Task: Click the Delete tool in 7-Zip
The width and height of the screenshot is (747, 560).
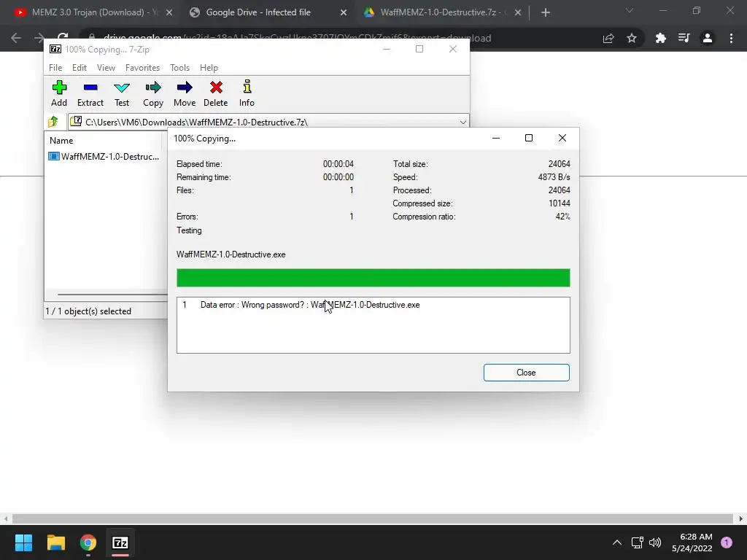Action: tap(216, 93)
